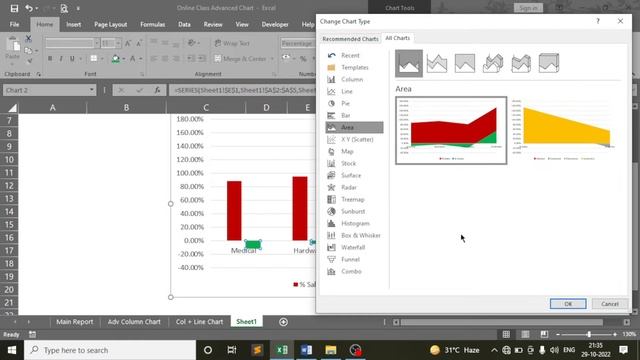This screenshot has height=360, width=640.
Task: Toggle Italic formatting in ribbon
Action: (x=61, y=59)
